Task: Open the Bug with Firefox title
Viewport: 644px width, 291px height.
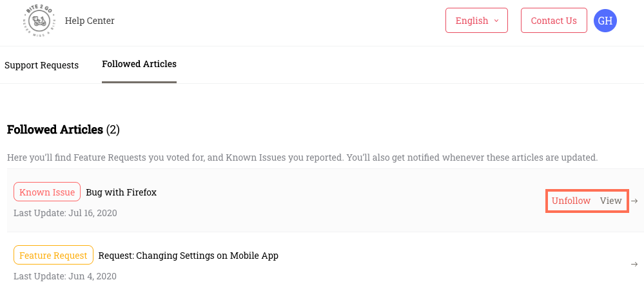Action: click(121, 192)
